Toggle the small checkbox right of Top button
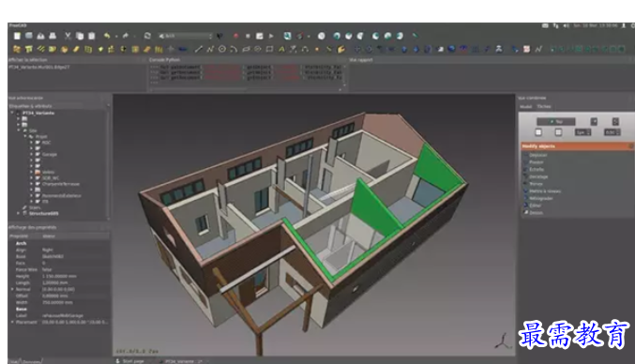 click(594, 121)
